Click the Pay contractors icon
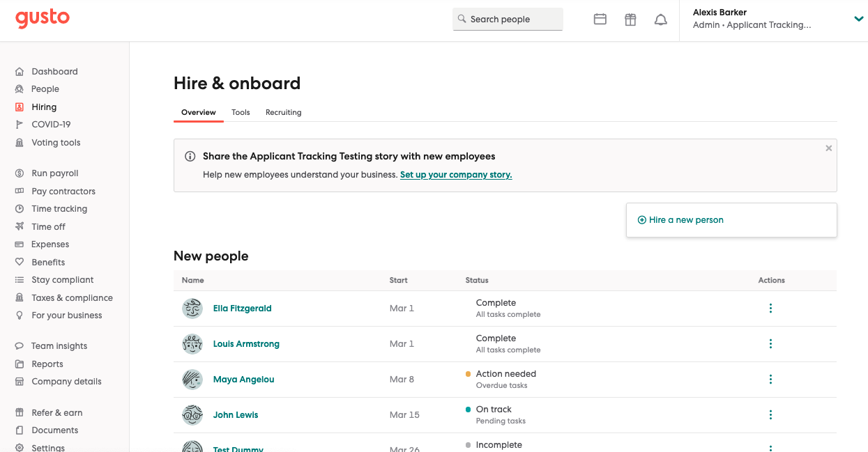The width and height of the screenshot is (868, 452). (20, 192)
